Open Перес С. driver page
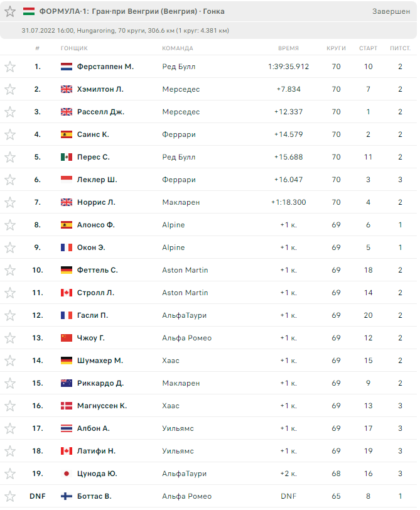The height and width of the screenshot is (510, 420). (93, 157)
